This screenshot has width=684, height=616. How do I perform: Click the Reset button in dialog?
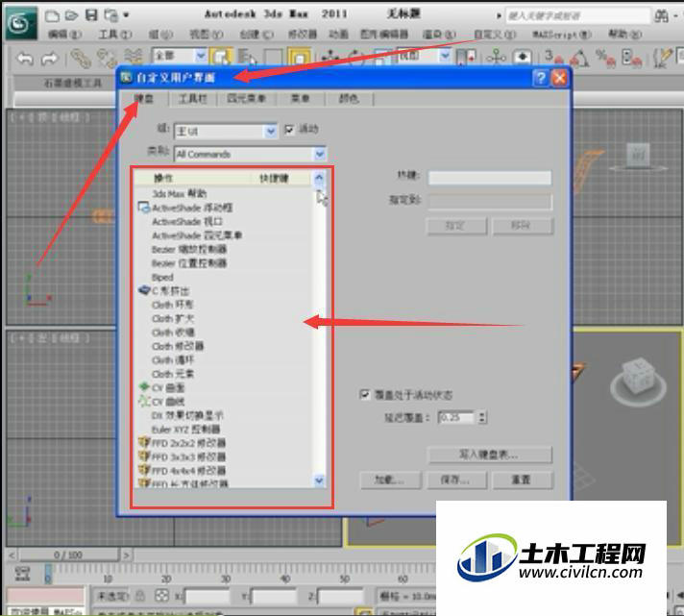[522, 480]
